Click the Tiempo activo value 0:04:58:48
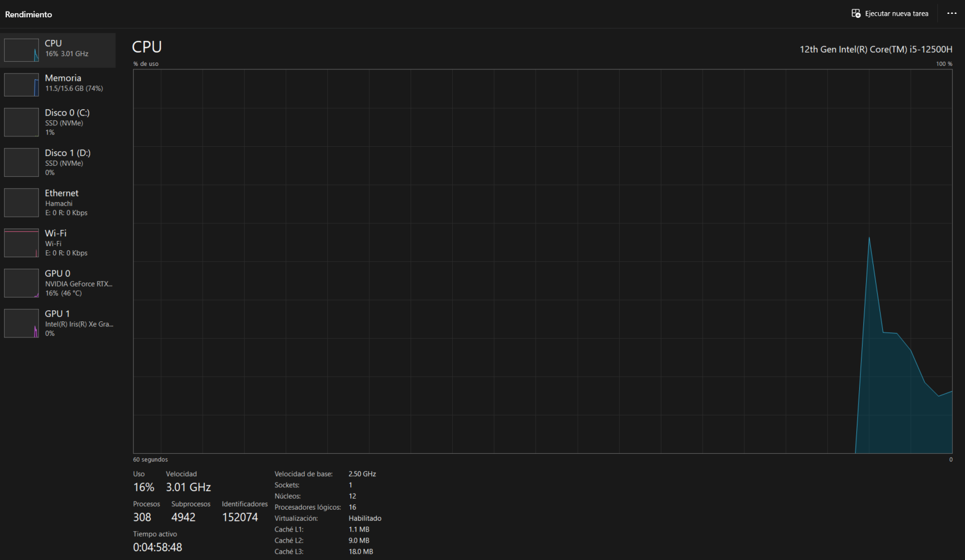The image size is (965, 560). coord(157,547)
